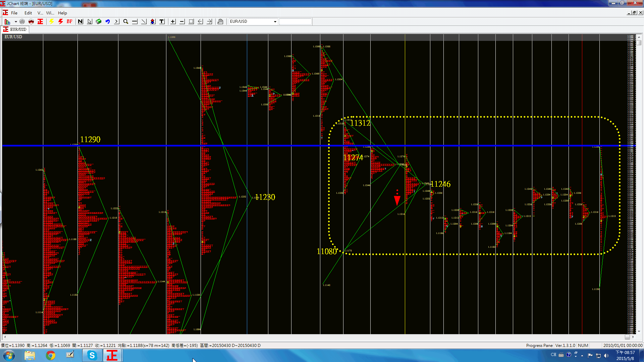The image size is (644, 362).
Task: Select the dotted rectangle selection tool
Action: [191, 21]
